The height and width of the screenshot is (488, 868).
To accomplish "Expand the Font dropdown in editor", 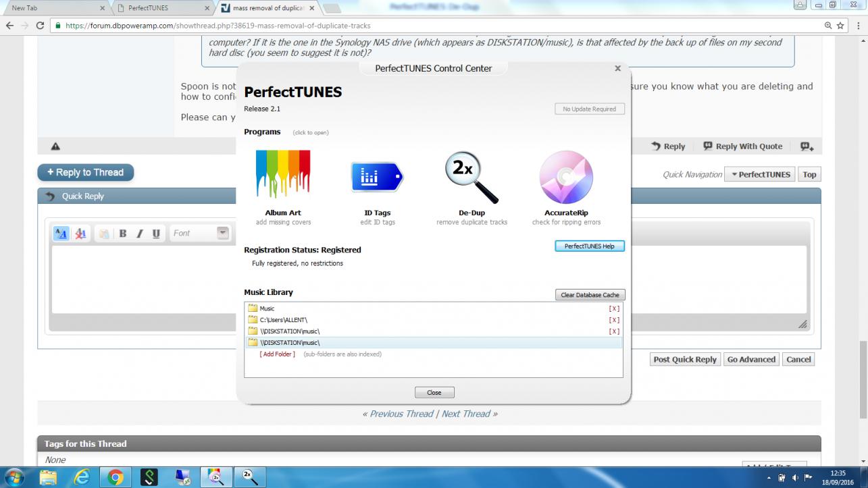I will coord(222,234).
